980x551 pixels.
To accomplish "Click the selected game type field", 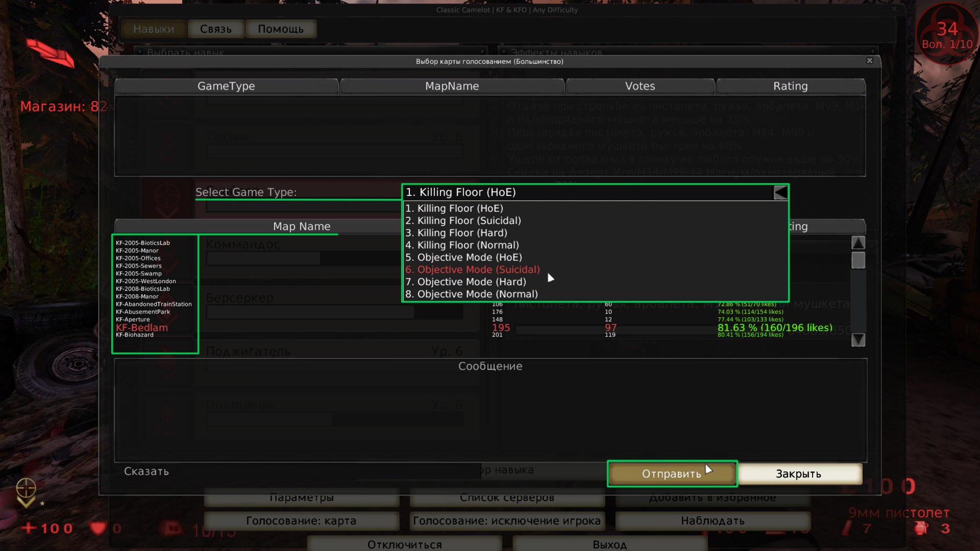I will pyautogui.click(x=588, y=192).
